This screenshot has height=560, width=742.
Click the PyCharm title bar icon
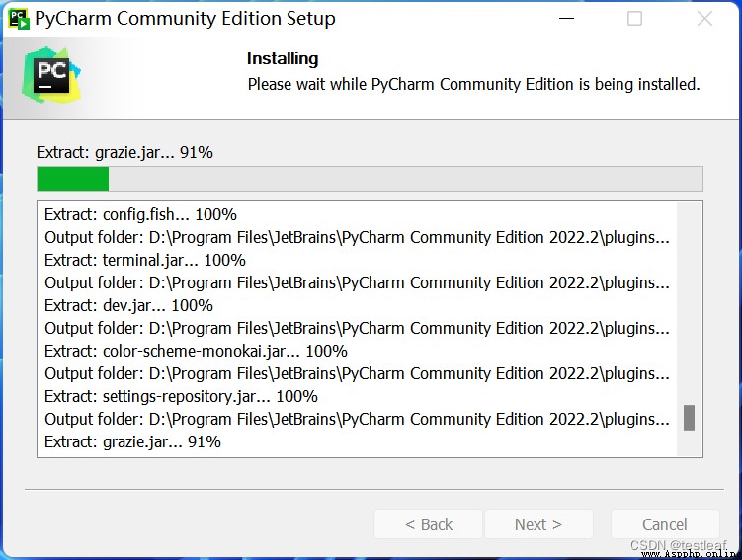[19, 19]
